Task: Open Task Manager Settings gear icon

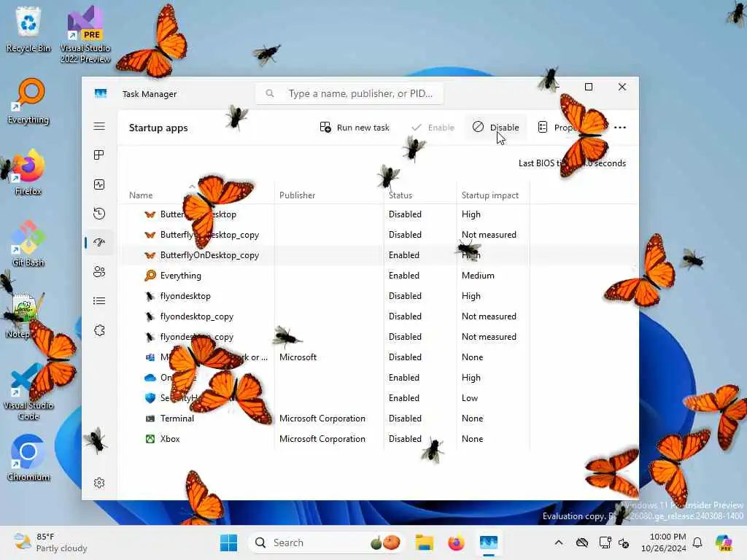Action: 99,483
